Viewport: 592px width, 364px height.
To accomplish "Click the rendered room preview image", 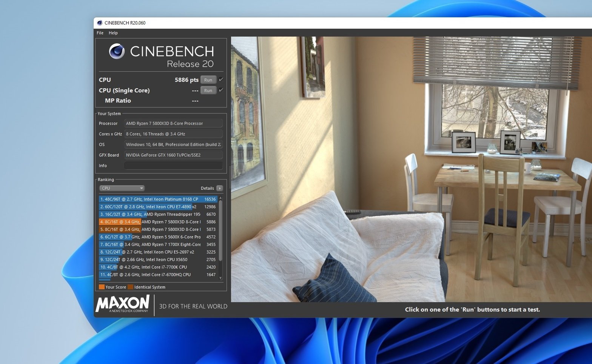I will click(411, 169).
